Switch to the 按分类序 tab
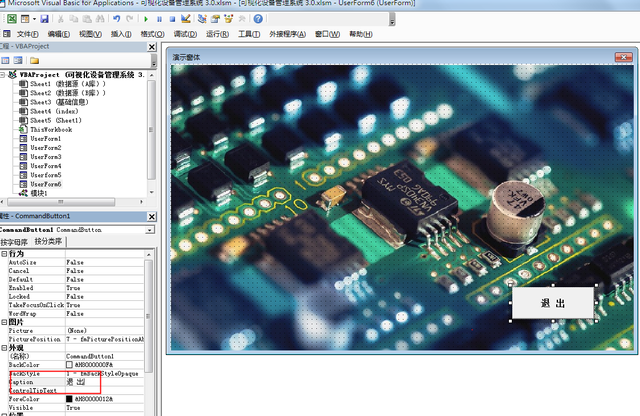This screenshot has width=640, height=416. tap(48, 242)
